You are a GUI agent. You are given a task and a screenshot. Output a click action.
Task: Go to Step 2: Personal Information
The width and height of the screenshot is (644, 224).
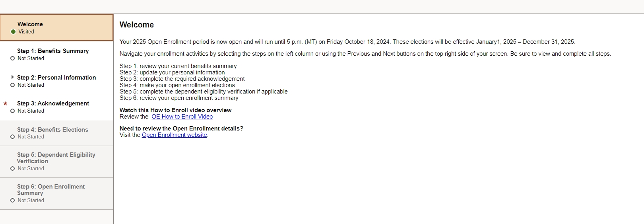(56, 78)
